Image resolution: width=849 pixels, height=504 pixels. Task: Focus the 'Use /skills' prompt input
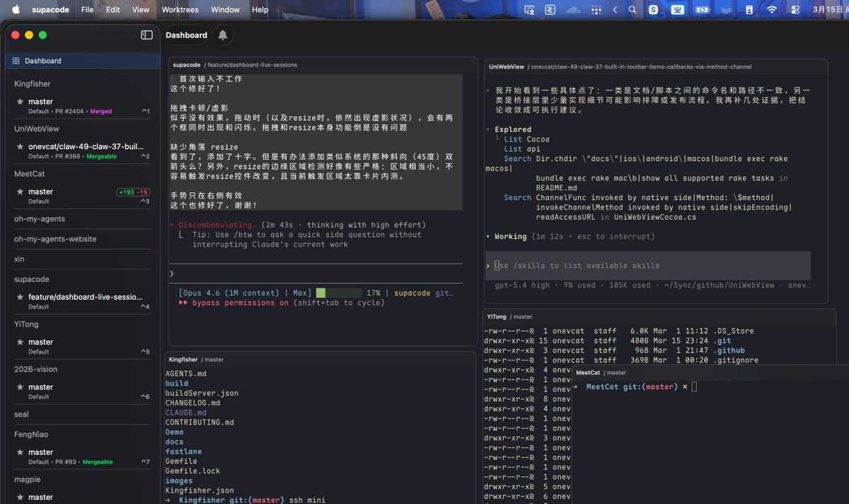tap(648, 266)
